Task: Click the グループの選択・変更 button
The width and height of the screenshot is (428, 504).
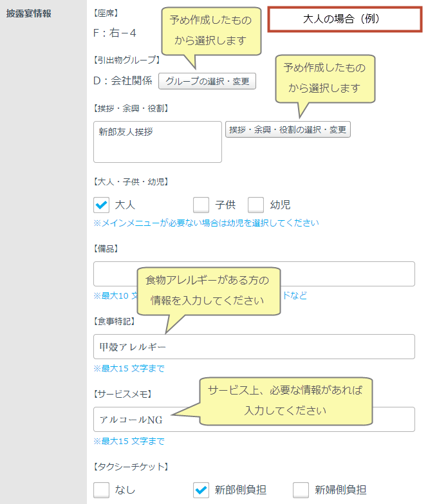Action: coord(207,81)
